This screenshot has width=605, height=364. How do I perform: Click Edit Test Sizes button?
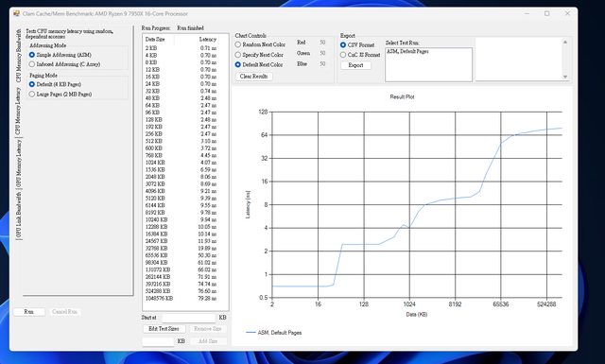pos(164,329)
